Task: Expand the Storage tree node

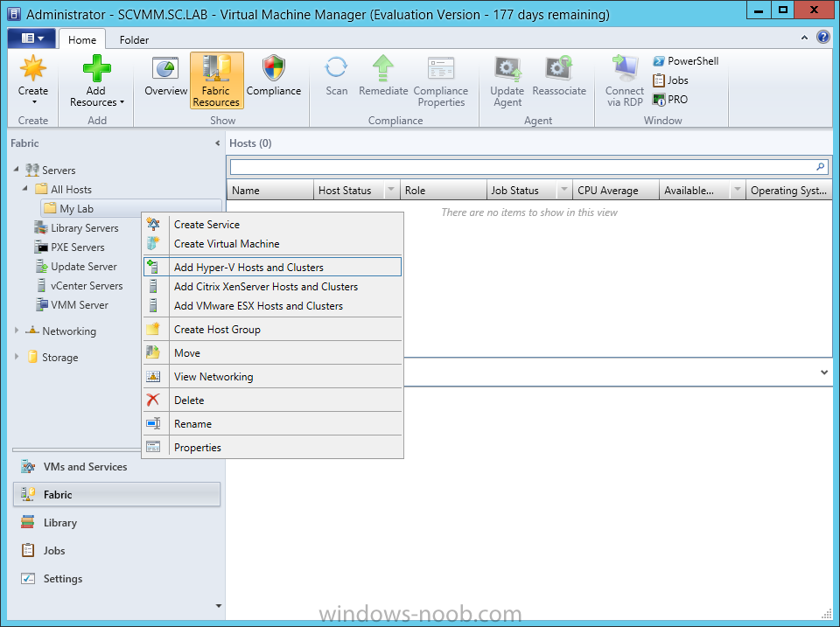Action: (16, 357)
